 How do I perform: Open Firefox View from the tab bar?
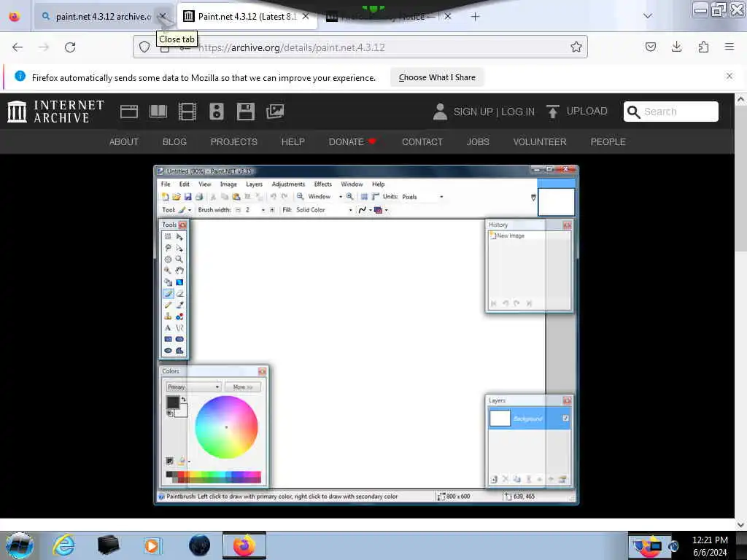tap(15, 16)
